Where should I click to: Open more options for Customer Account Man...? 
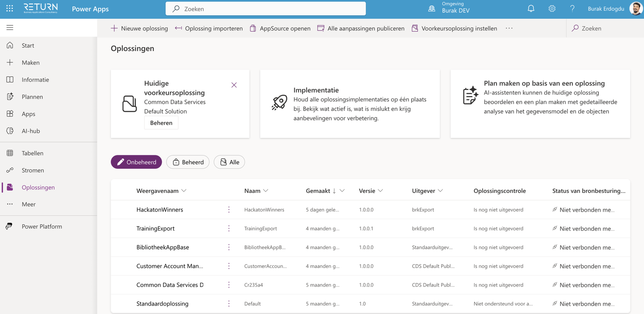coord(229,266)
